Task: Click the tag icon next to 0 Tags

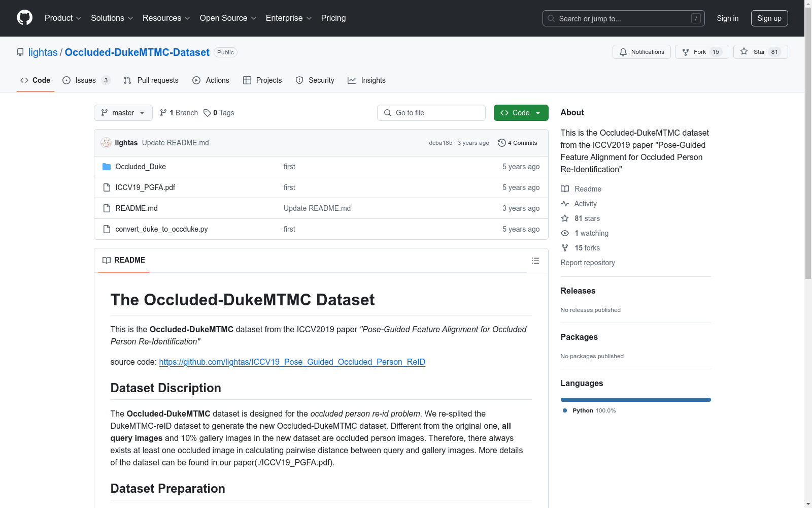Action: click(207, 113)
